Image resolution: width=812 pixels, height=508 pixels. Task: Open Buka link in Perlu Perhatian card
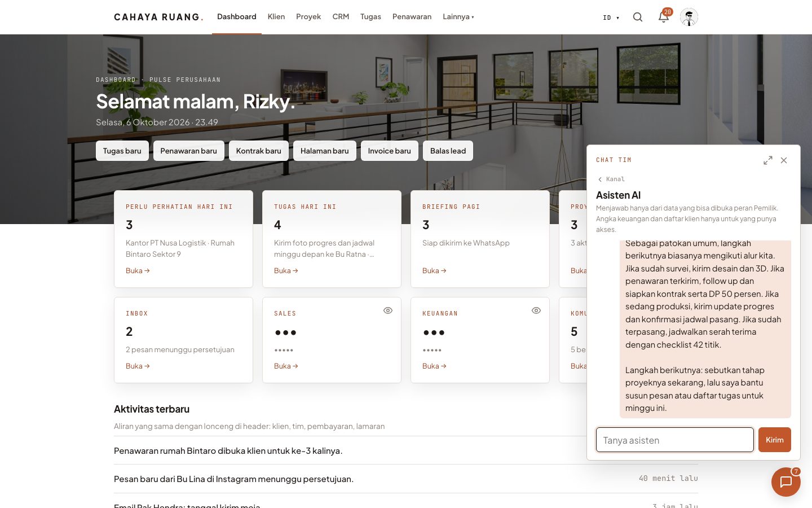click(138, 271)
